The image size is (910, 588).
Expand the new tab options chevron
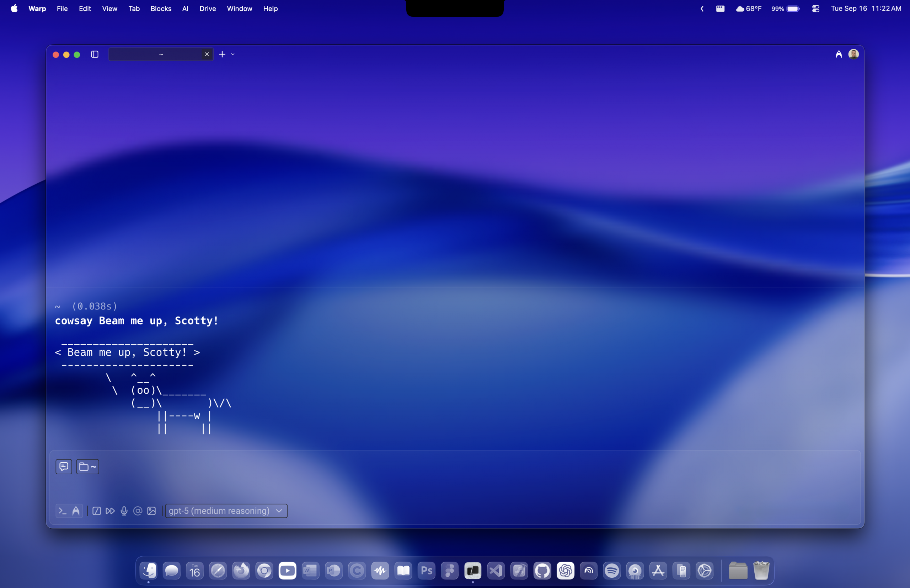coord(233,54)
